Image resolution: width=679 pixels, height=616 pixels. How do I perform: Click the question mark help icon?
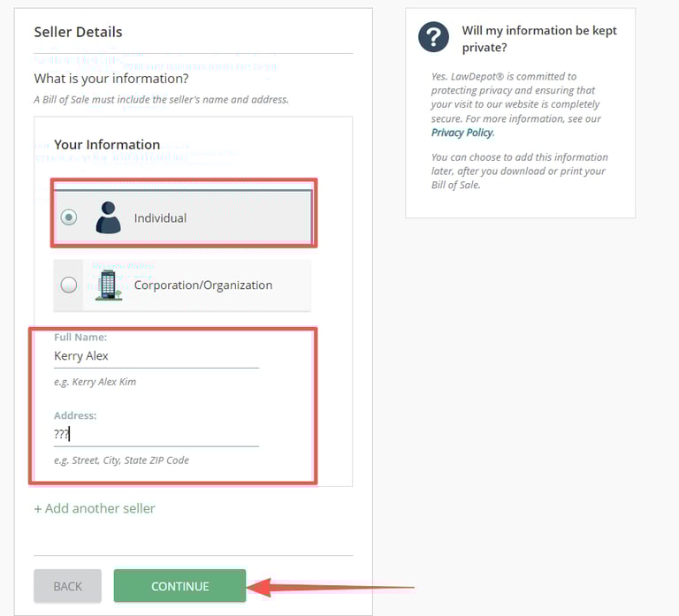click(x=434, y=37)
